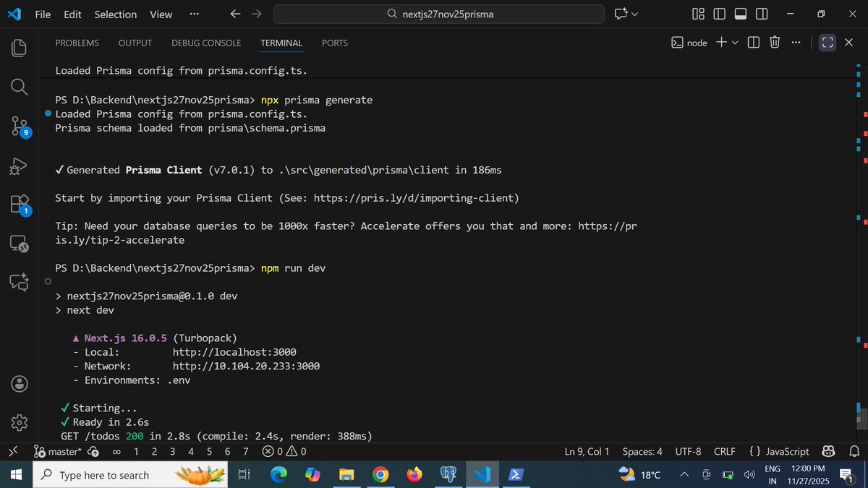Viewport: 868px width, 488px height.
Task: Select the Explorer icon
Action: [x=19, y=47]
